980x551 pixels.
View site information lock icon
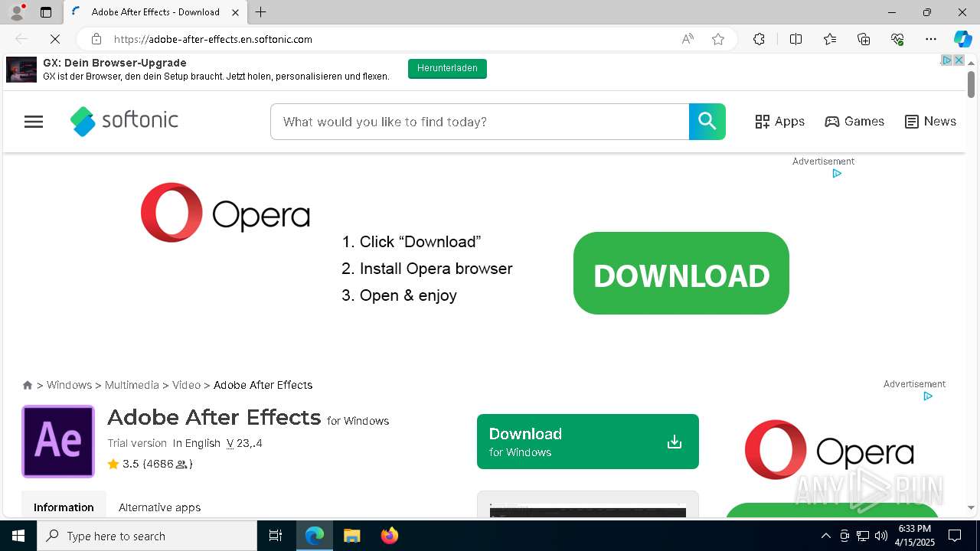click(x=96, y=39)
